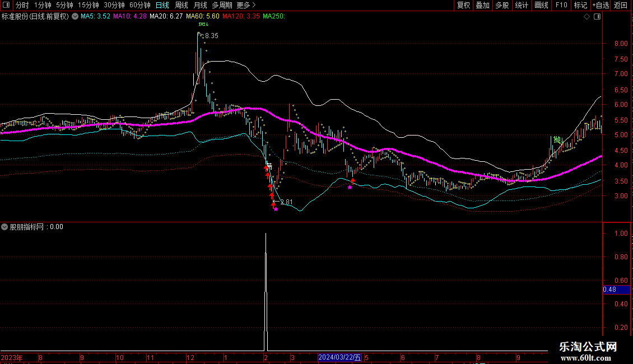Click the right panel toggle icon
The height and width of the screenshot is (364, 633).
pyautogui.click(x=597, y=17)
